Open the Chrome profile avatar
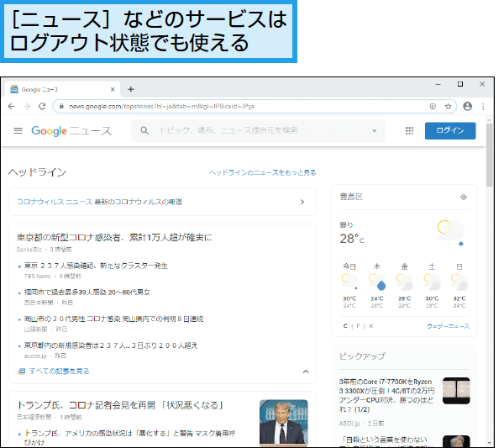The image size is (504, 448). tap(467, 106)
